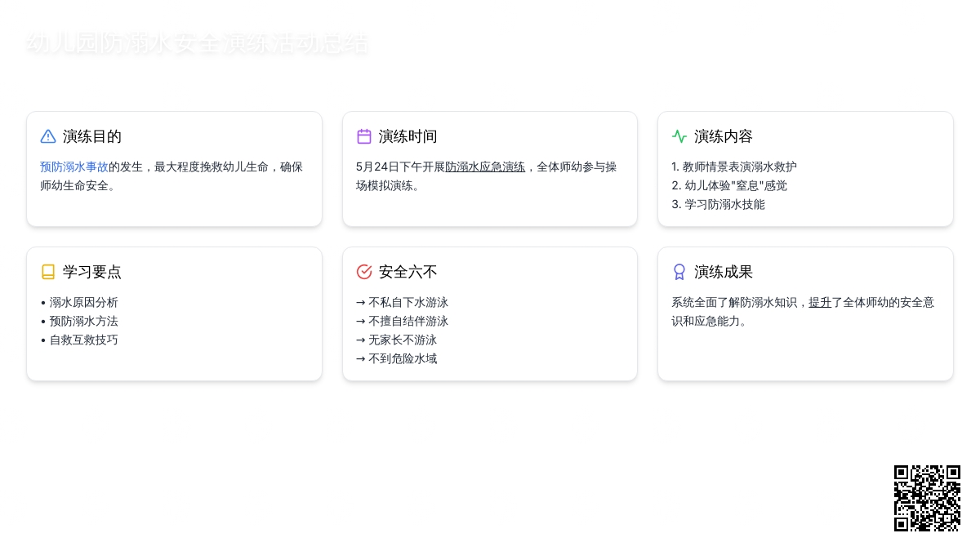Click list item 教师情景表演溺水救护
Screen dimensions: 980x551
point(734,167)
